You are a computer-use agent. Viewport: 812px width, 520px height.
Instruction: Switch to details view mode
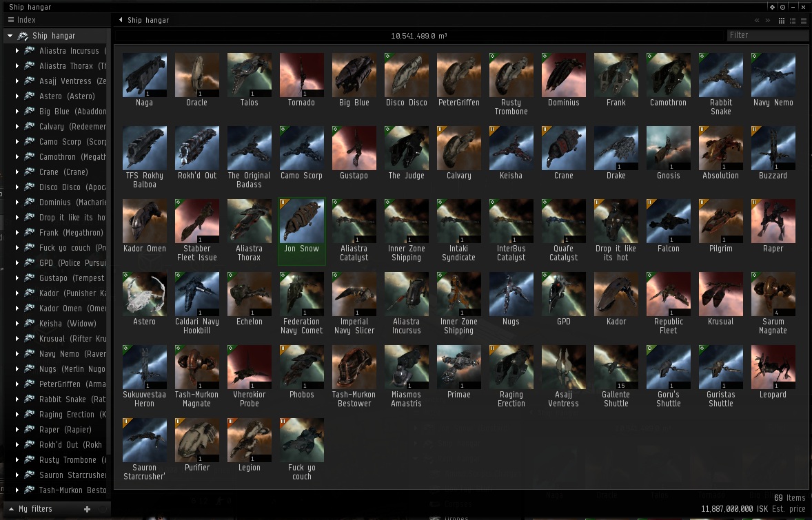point(793,21)
